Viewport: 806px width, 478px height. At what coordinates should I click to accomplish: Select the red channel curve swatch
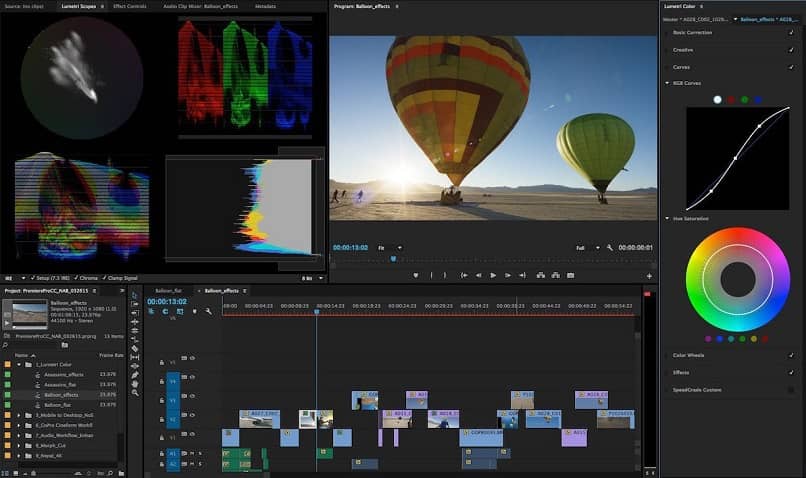click(x=731, y=100)
